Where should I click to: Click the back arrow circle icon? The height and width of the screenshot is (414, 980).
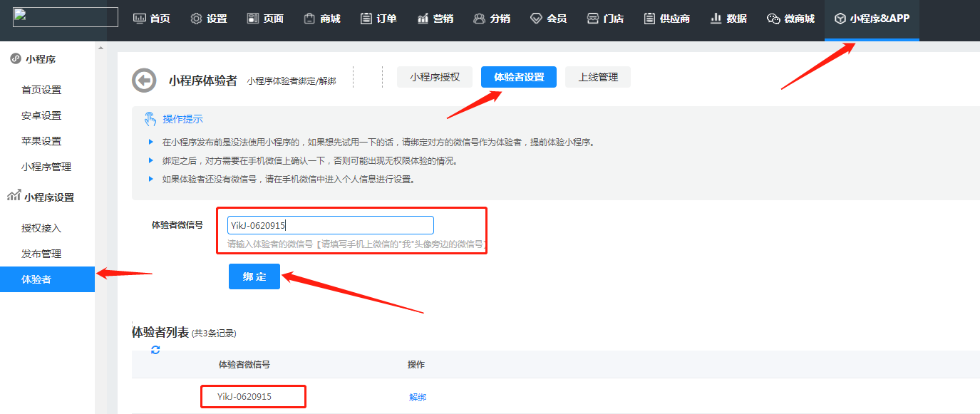point(144,80)
